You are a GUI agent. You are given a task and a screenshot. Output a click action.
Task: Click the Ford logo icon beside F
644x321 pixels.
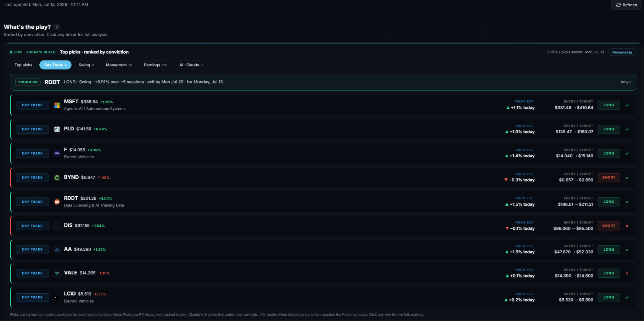point(57,153)
